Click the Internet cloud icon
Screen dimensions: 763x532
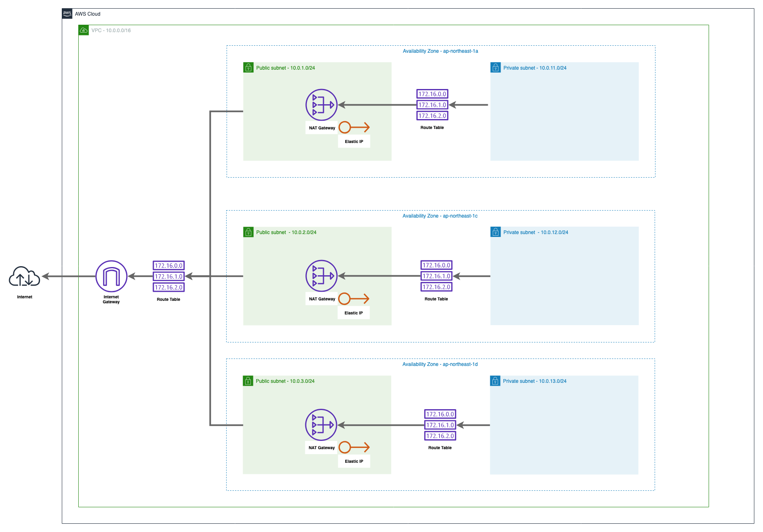pyautogui.click(x=24, y=276)
